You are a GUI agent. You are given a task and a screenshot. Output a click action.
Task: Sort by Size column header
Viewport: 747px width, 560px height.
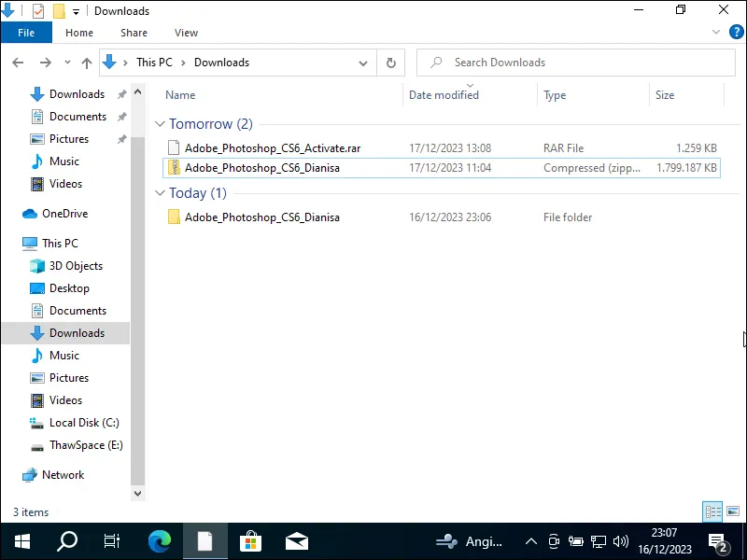coord(665,95)
